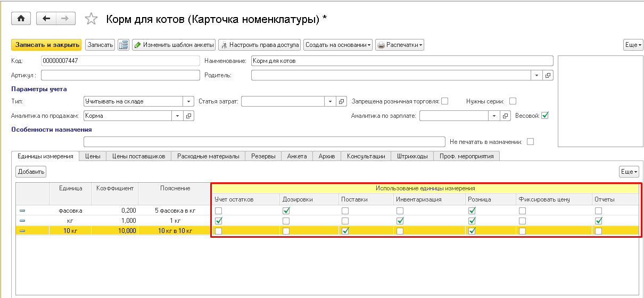644x298 pixels.
Task: Enable Запрещена розничная торговля checkbox
Action: [x=444, y=101]
